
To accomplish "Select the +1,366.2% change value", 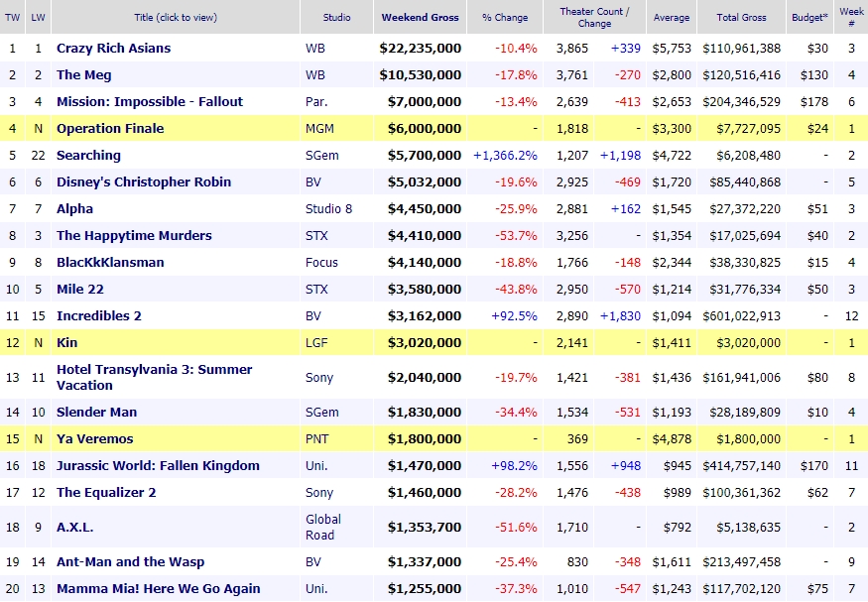I will [x=505, y=156].
